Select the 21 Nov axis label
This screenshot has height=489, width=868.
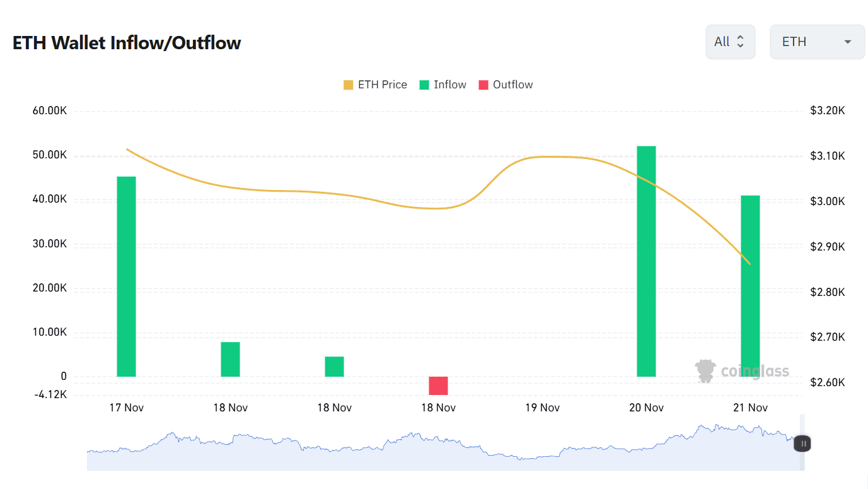point(750,407)
